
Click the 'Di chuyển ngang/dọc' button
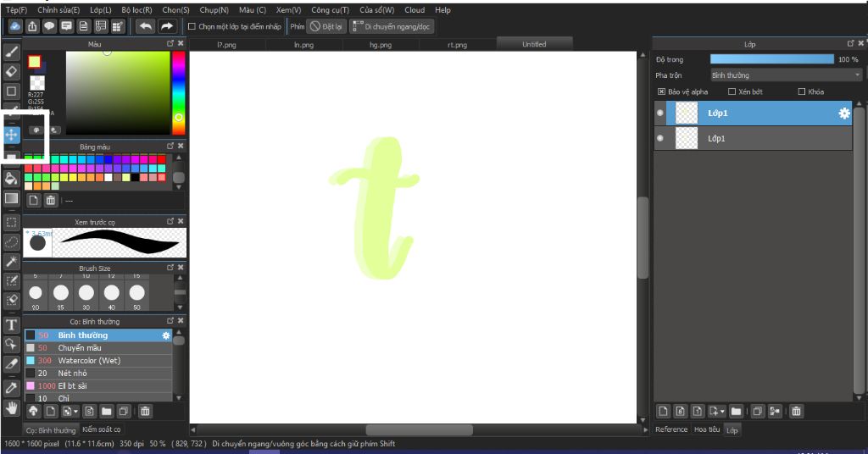tap(392, 26)
